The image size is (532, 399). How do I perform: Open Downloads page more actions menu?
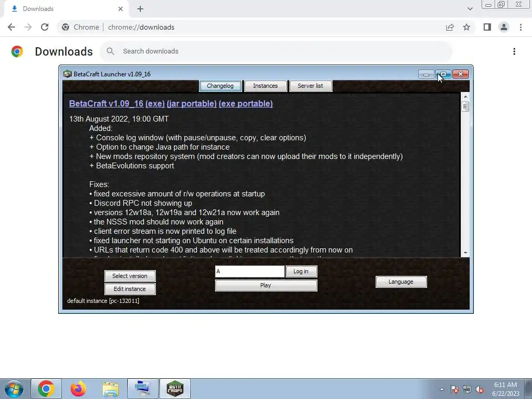pyautogui.click(x=514, y=51)
